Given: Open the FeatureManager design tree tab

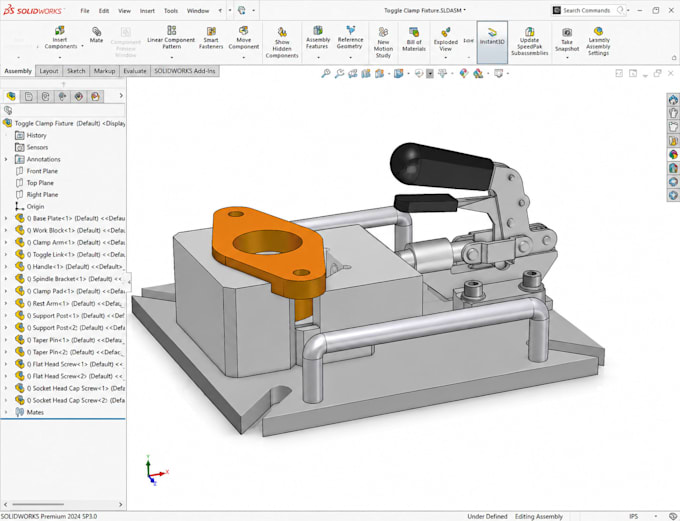Looking at the screenshot, I should click(x=11, y=96).
